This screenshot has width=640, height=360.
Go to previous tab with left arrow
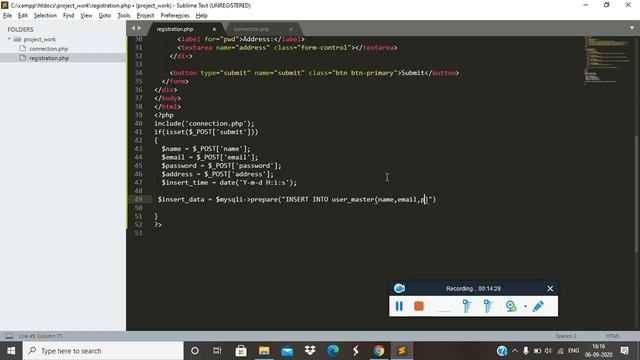[x=133, y=28]
